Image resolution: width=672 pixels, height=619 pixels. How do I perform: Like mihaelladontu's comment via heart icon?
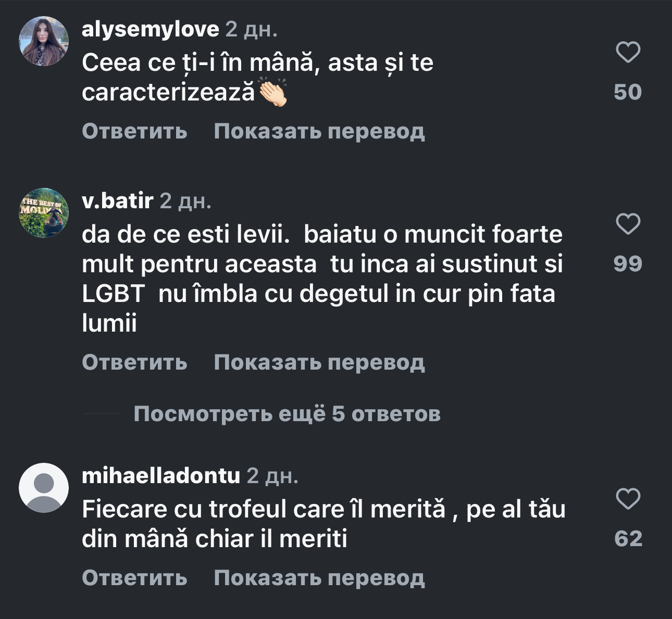(628, 499)
